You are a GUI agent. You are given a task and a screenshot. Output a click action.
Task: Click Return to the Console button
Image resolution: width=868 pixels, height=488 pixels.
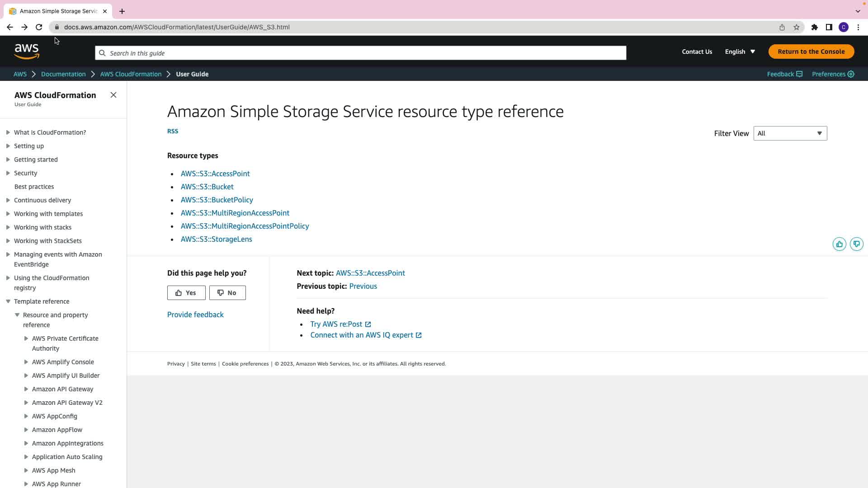coord(811,52)
